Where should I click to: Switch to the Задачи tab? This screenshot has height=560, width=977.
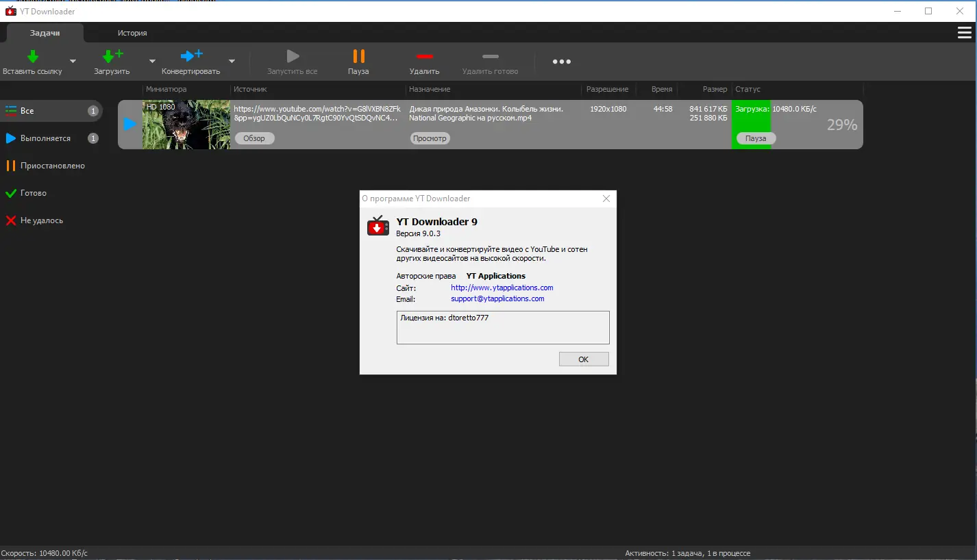pyautogui.click(x=45, y=33)
